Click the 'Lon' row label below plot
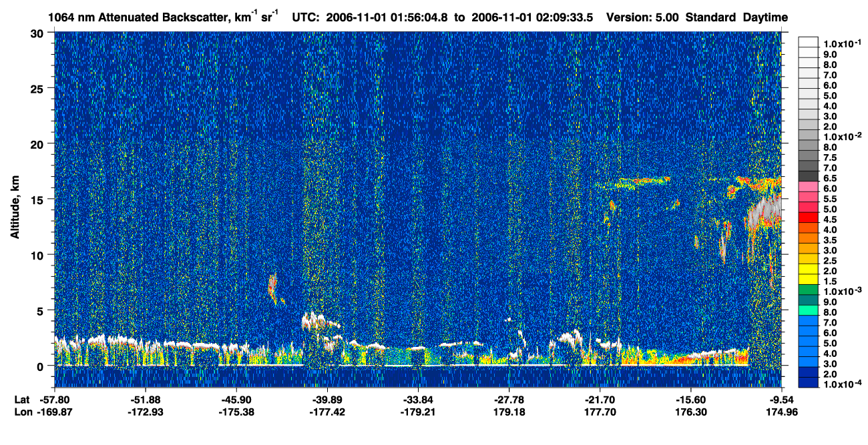This screenshot has width=868, height=445. pyautogui.click(x=23, y=412)
